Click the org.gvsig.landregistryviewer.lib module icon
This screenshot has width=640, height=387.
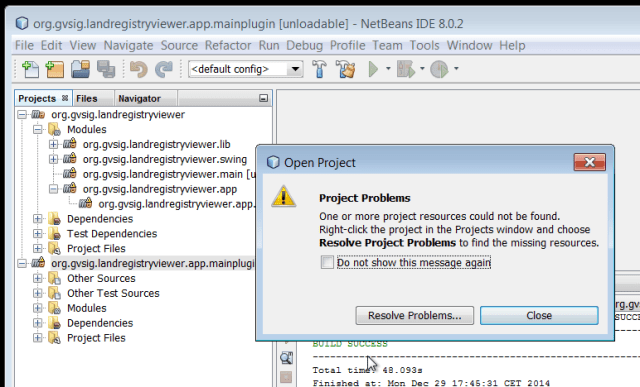point(70,144)
